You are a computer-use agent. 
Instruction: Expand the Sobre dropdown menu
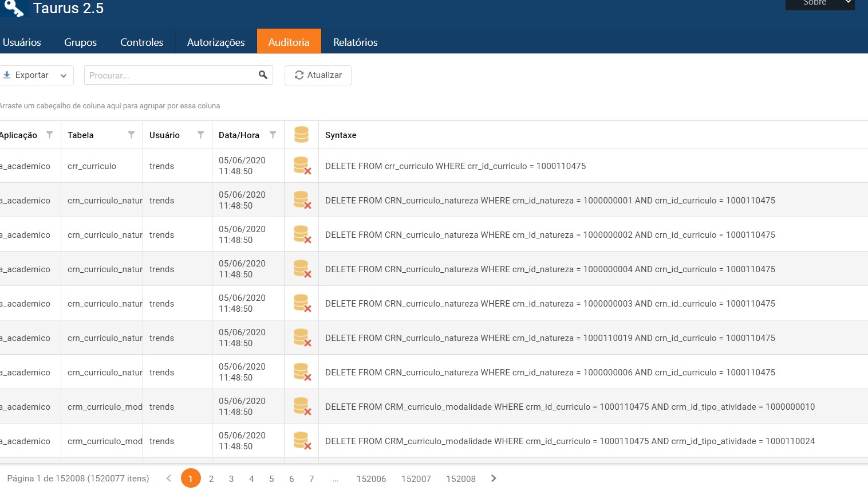[848, 3]
